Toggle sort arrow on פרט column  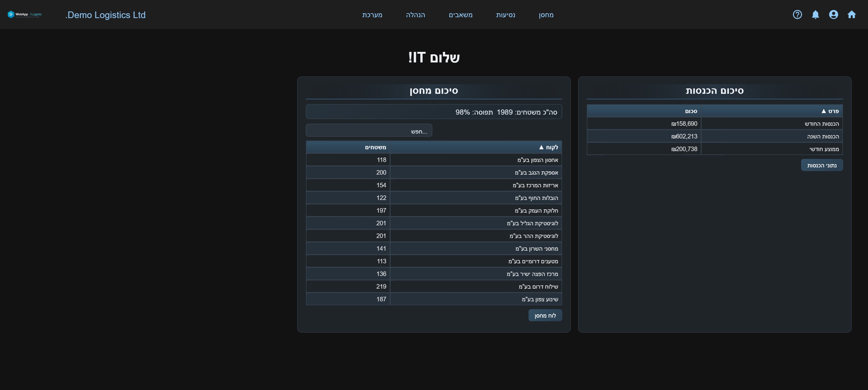click(823, 111)
